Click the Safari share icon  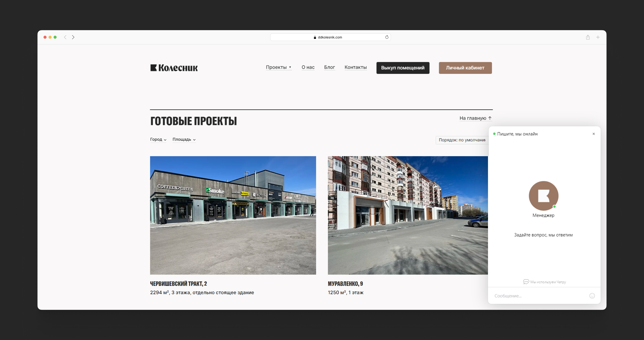click(588, 37)
